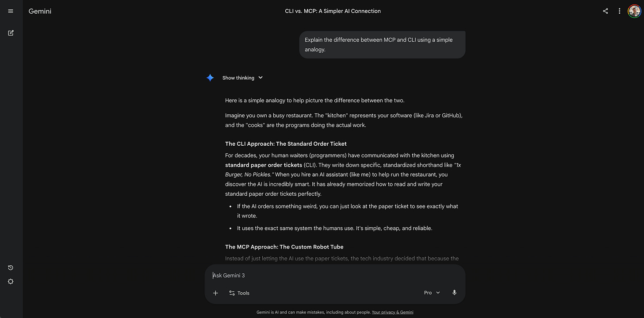
Task: Click the Gemini wordmark to go home
Action: pos(39,11)
